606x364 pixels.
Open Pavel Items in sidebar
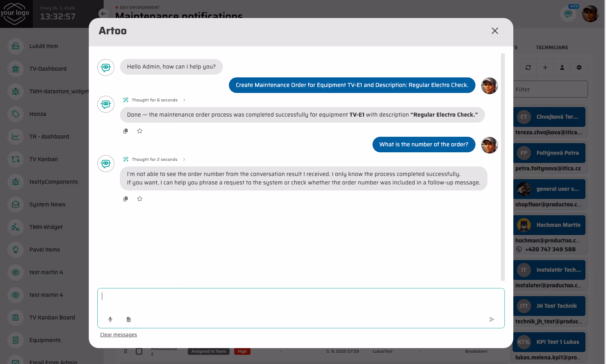click(45, 249)
